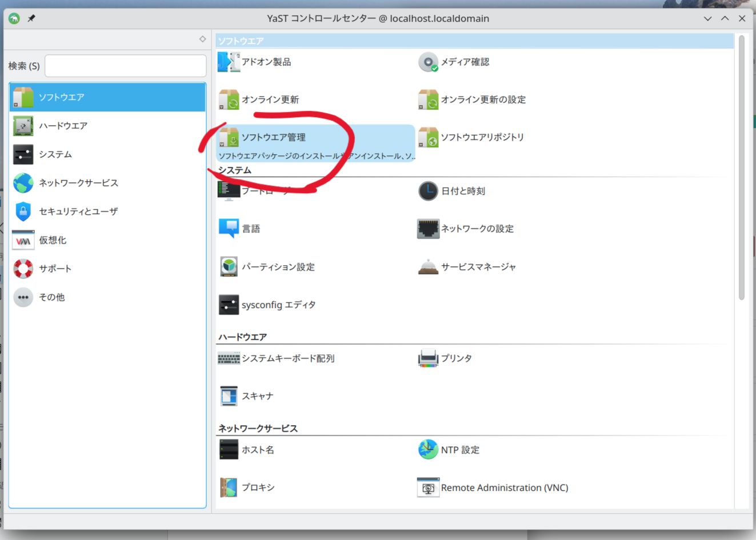Click the アドオン製品 label
756x540 pixels.
(266, 62)
